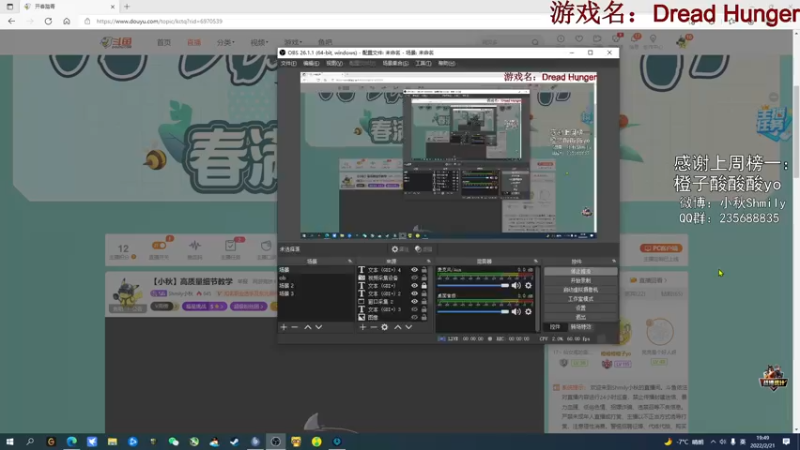Open the 视图 menu in OBS
Image resolution: width=800 pixels, height=450 pixels.
pos(334,63)
